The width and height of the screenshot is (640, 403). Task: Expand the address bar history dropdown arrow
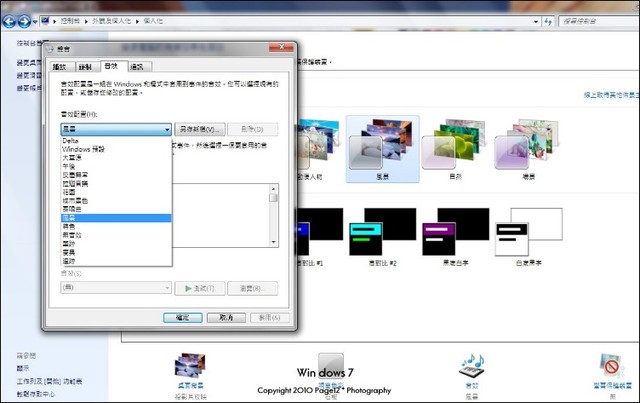[536, 21]
